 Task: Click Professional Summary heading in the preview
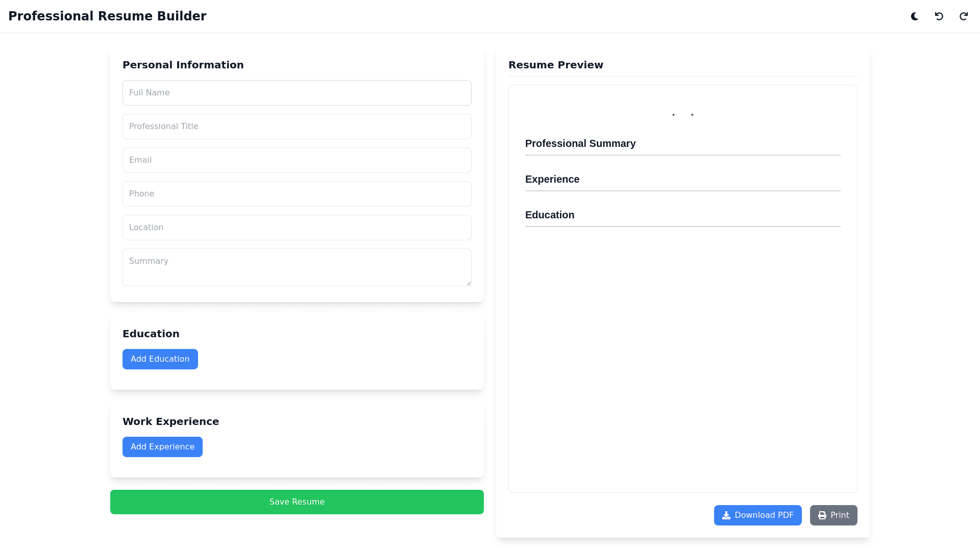[x=580, y=144]
